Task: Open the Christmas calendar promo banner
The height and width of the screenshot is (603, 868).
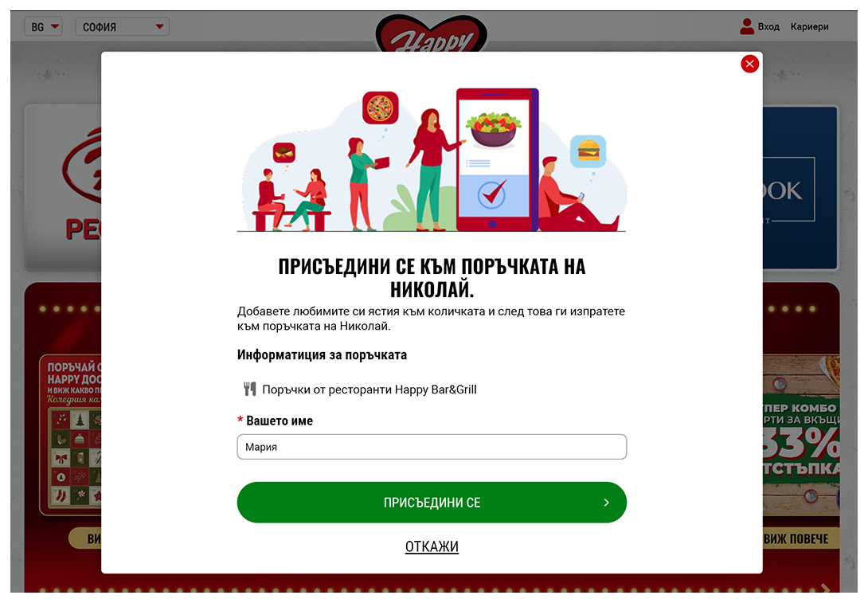Action: pyautogui.click(x=71, y=435)
